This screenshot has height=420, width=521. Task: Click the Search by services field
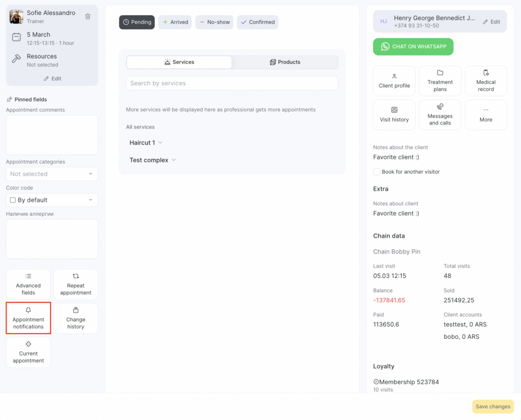[x=232, y=83]
